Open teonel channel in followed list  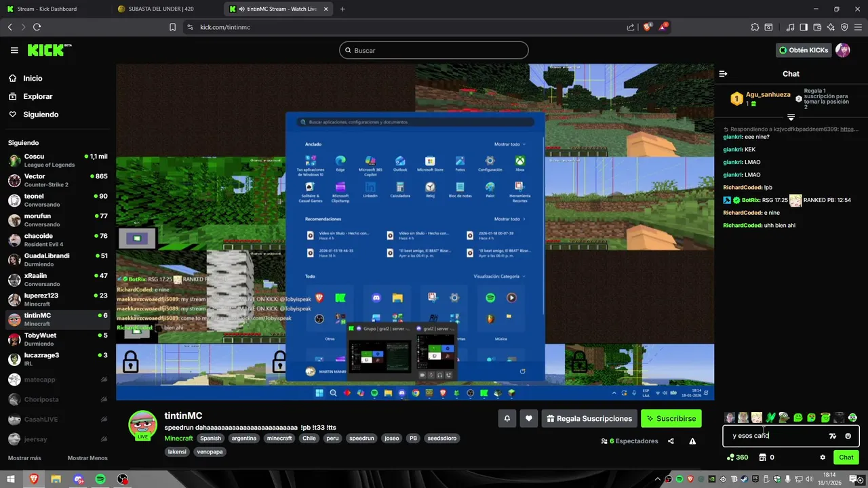58,201
